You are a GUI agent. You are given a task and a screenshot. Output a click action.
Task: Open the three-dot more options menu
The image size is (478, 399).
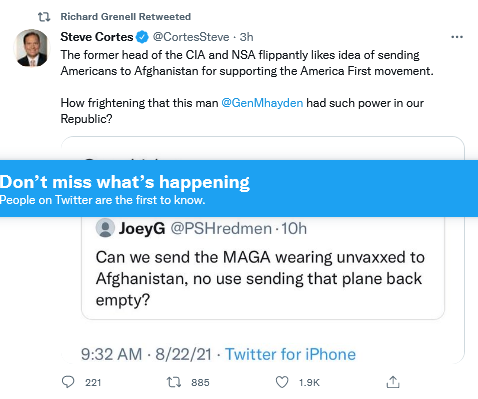457,37
